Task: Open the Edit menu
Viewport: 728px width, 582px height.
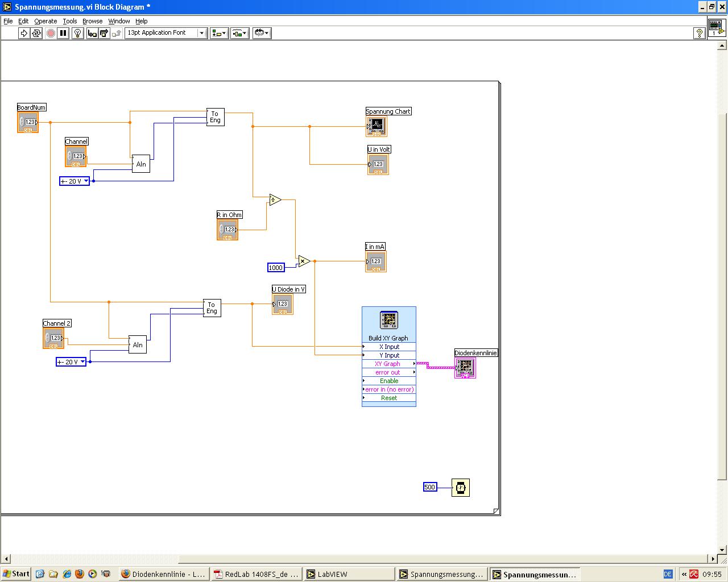Action: coord(23,21)
